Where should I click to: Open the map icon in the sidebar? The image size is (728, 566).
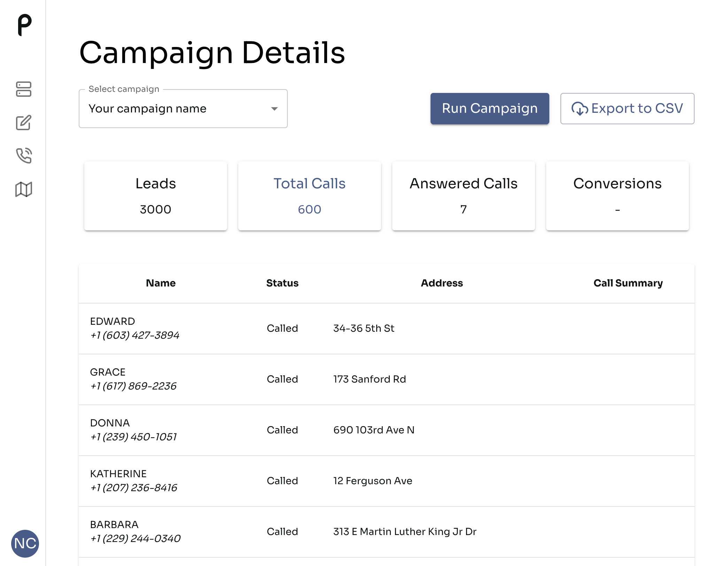[x=24, y=189]
